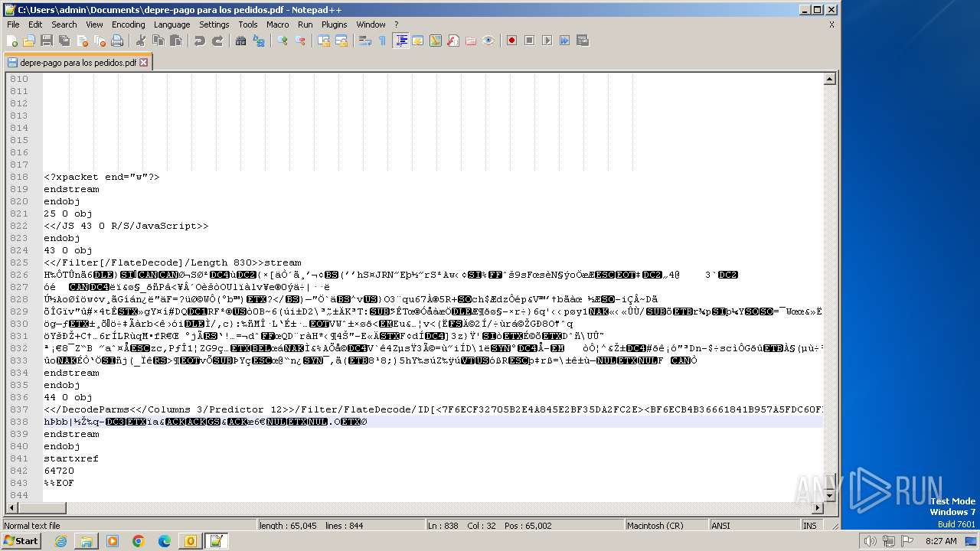980x551 pixels.
Task: Undo last action via toolbar
Action: point(199,41)
